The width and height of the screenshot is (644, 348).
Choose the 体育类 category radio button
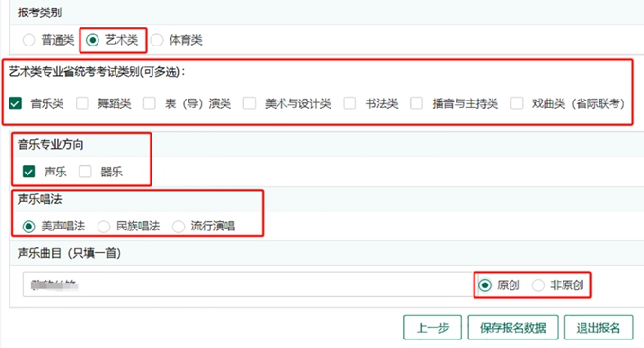tap(156, 40)
